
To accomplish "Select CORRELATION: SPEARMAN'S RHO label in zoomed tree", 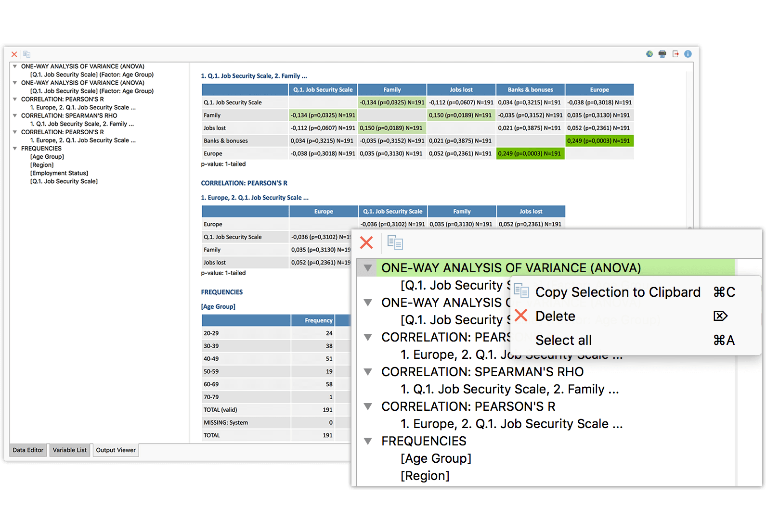I will 482,372.
